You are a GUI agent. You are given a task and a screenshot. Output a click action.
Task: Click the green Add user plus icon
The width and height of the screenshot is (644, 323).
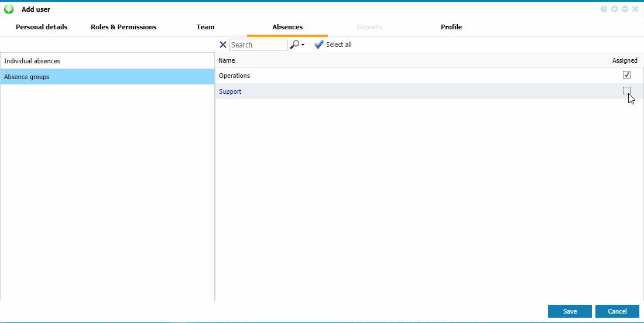[x=9, y=9]
